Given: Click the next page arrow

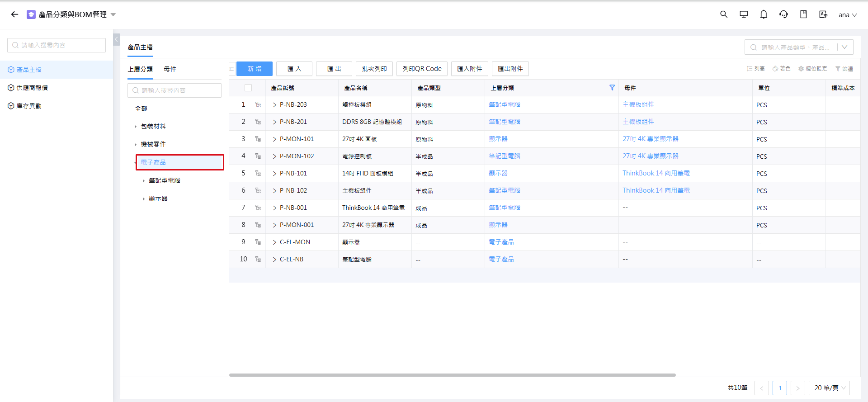Looking at the screenshot, I should click(x=798, y=388).
